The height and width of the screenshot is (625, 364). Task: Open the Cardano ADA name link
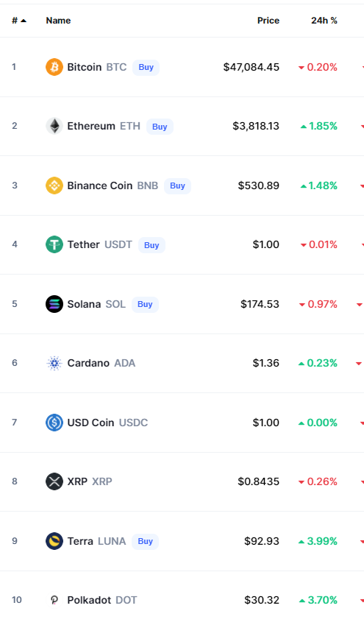pos(101,363)
